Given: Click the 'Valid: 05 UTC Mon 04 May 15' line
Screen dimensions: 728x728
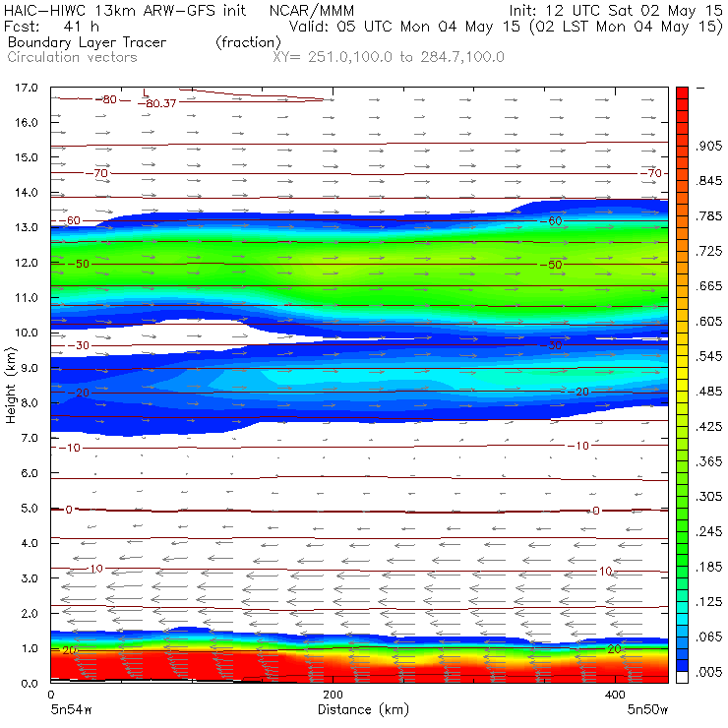Looking at the screenshot, I should click(405, 26).
